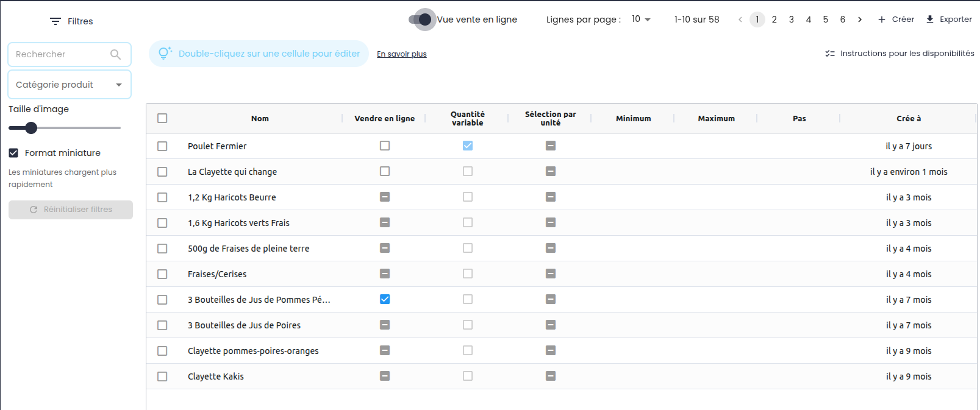Click the Filtres filter icon
This screenshot has height=410, width=980.
tap(55, 21)
